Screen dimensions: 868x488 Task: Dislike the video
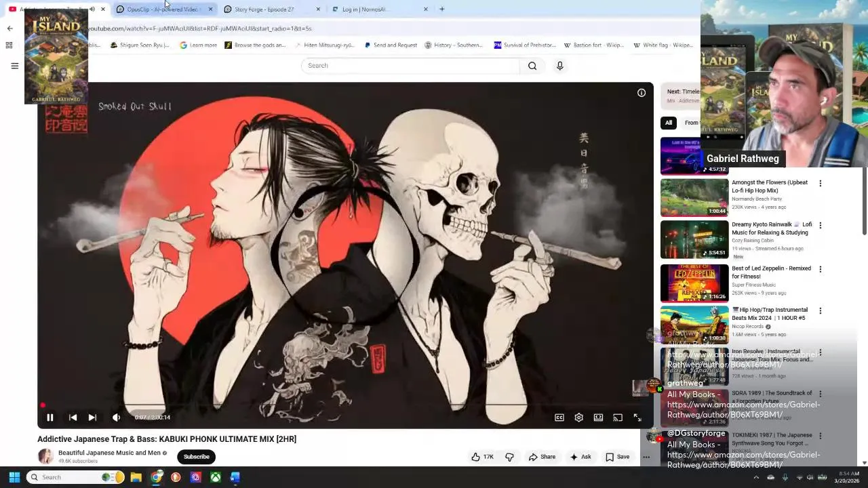509,457
